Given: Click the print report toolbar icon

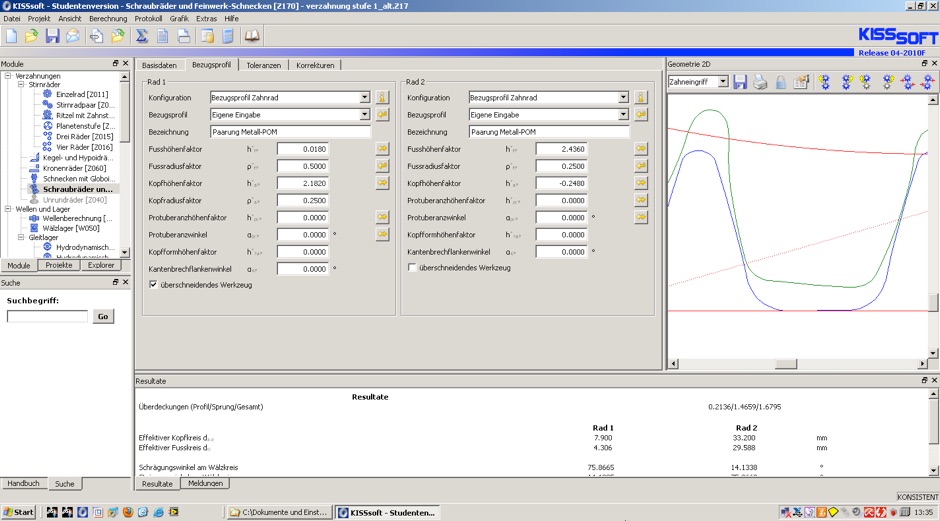Looking at the screenshot, I should pos(184,36).
